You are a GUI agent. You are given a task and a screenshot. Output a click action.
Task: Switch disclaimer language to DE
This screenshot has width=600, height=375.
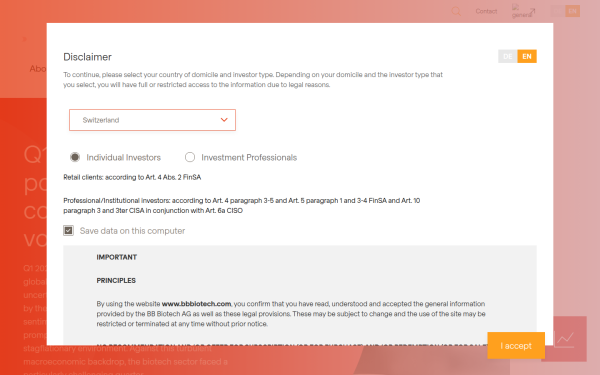pyautogui.click(x=508, y=56)
